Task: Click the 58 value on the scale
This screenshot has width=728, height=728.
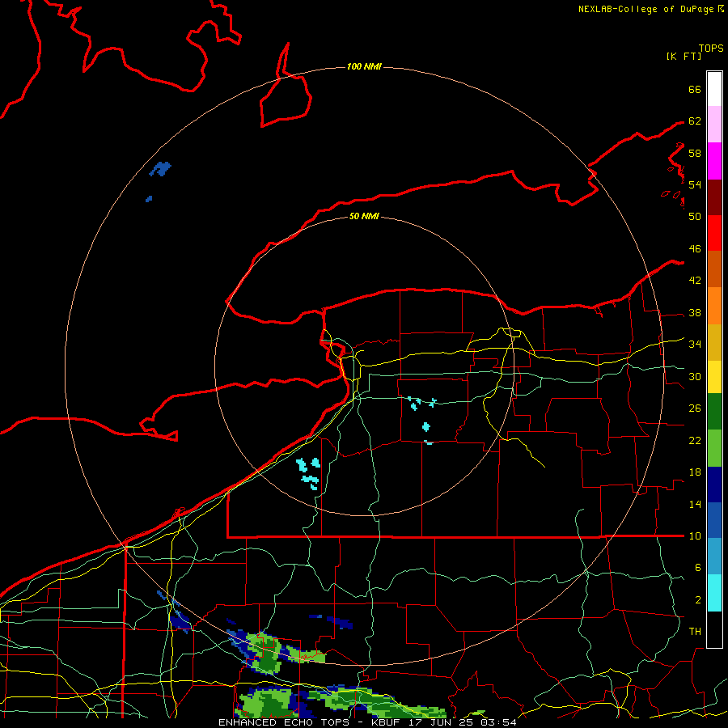Action: [695, 153]
